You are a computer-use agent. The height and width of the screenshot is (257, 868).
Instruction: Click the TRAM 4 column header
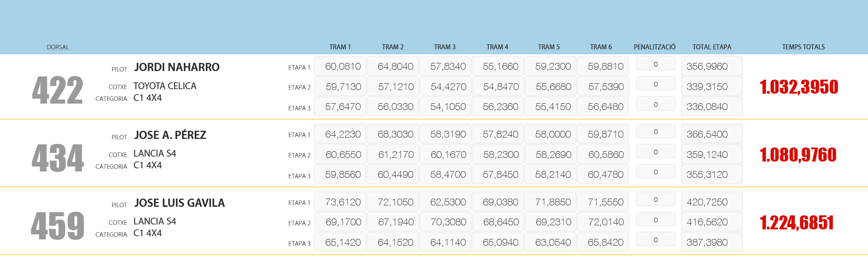click(x=497, y=47)
